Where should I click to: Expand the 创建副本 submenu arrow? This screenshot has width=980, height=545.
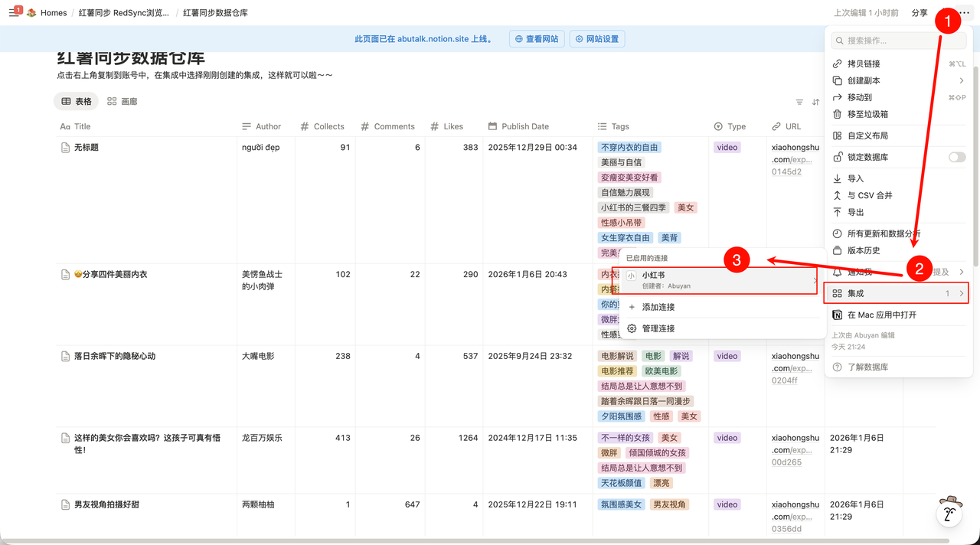962,80
